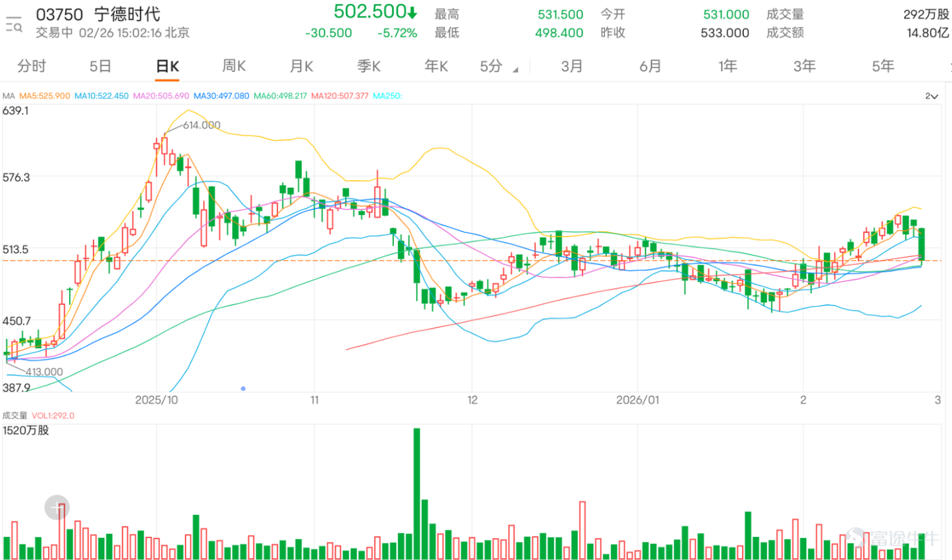Select the 周K weekly candlestick tab
This screenshot has width=952, height=560.
point(234,66)
